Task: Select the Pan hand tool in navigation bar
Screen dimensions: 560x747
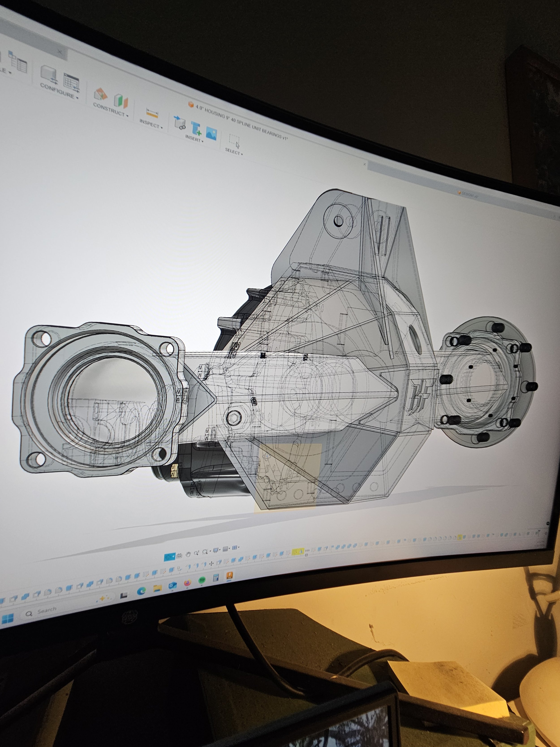Action: (x=188, y=554)
